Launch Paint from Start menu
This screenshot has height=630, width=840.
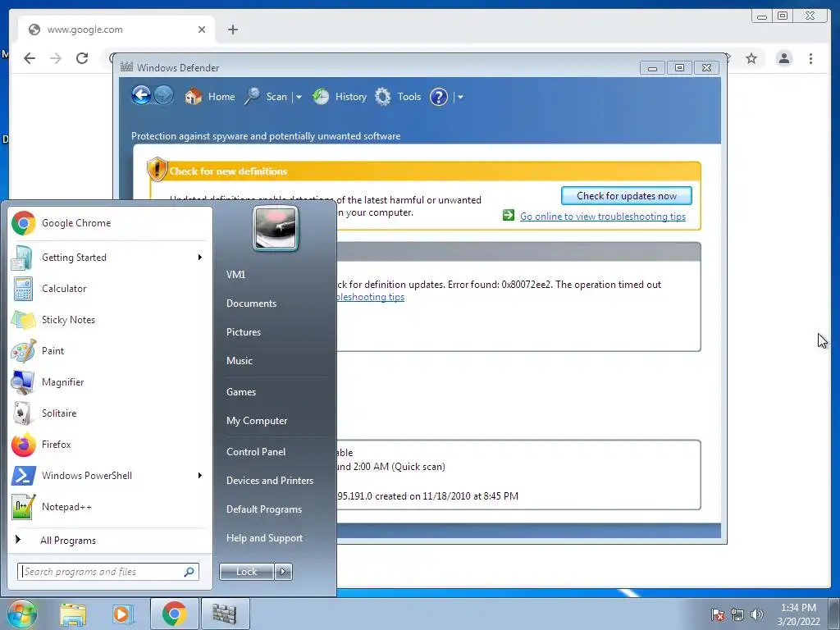click(109, 351)
